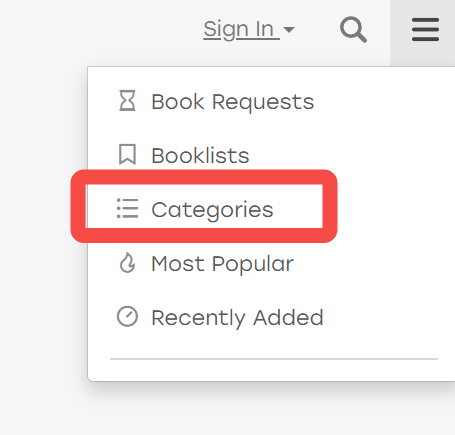
Task: Click the Book Requests text label
Action: [233, 102]
